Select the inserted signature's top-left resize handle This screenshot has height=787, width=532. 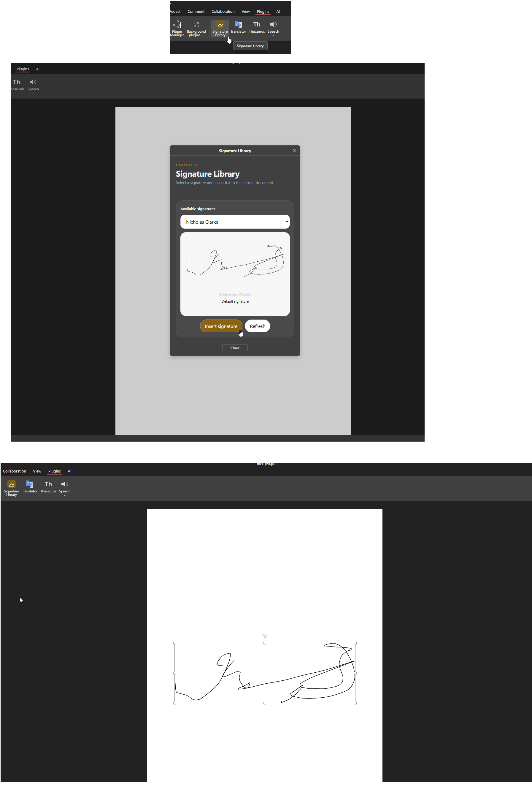pos(175,643)
